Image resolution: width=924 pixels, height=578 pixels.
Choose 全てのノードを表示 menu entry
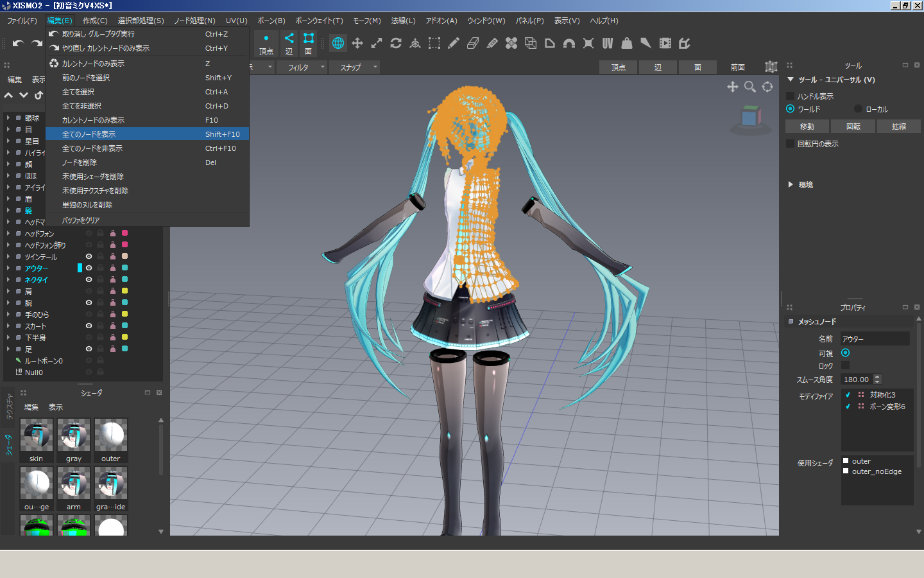147,134
